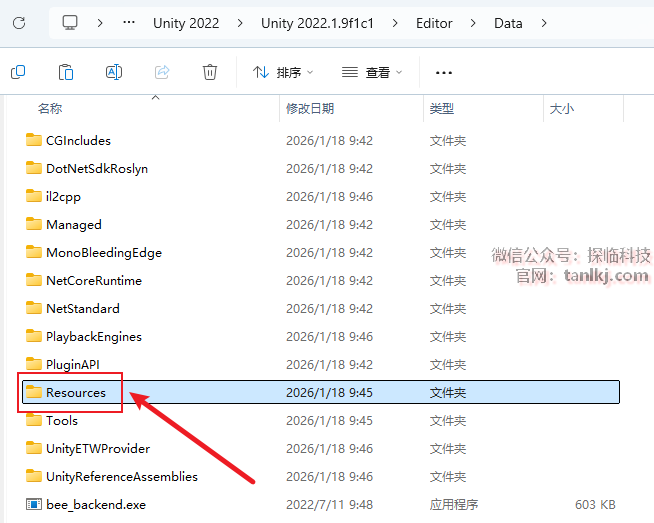Viewport: 654px width, 523px height.
Task: Select the Managed folder icon
Action: [33, 224]
